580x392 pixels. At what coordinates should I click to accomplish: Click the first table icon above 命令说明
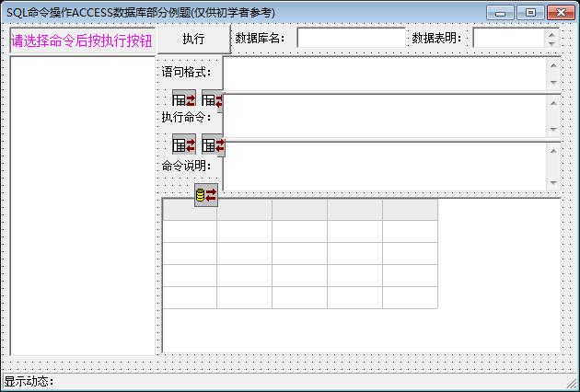pyautogui.click(x=184, y=144)
